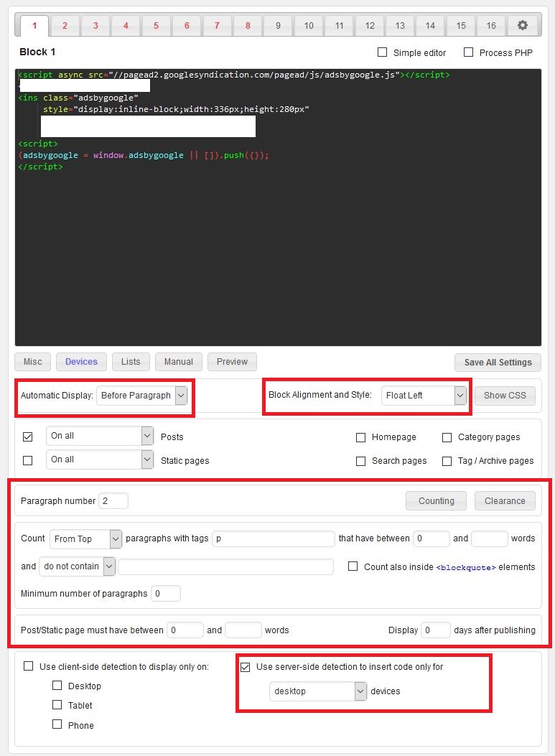Disable server-side detection checkbox

click(x=246, y=667)
